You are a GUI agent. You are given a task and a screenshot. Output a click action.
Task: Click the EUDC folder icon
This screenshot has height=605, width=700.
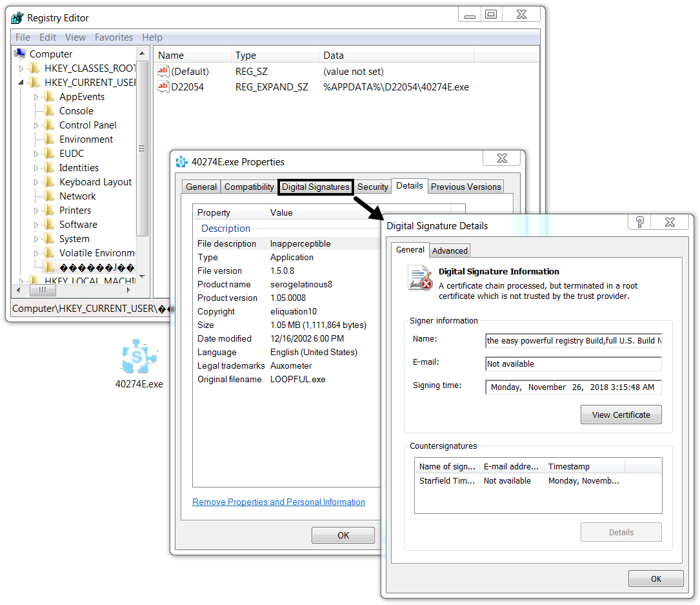[x=49, y=153]
